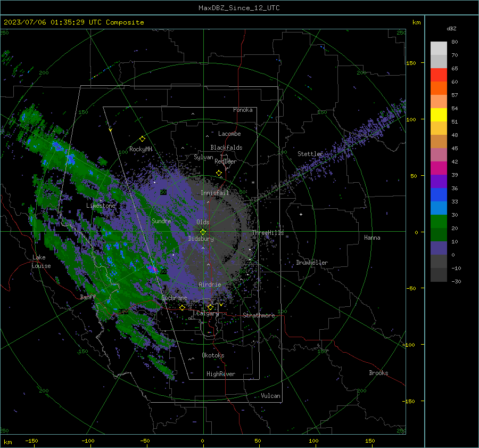The height and width of the screenshot is (448, 479).
Task: Click the 2023/07/06 01:35:29 UTC Composite timestamp
Action: [x=74, y=22]
